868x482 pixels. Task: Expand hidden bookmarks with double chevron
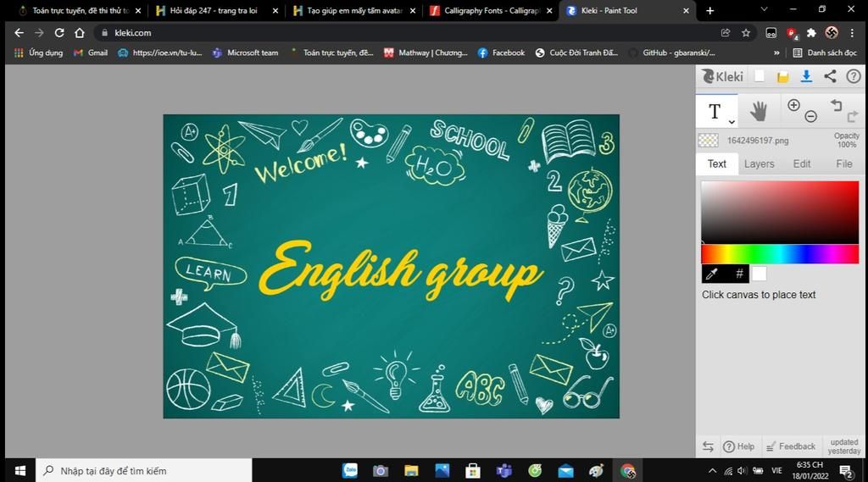click(776, 53)
